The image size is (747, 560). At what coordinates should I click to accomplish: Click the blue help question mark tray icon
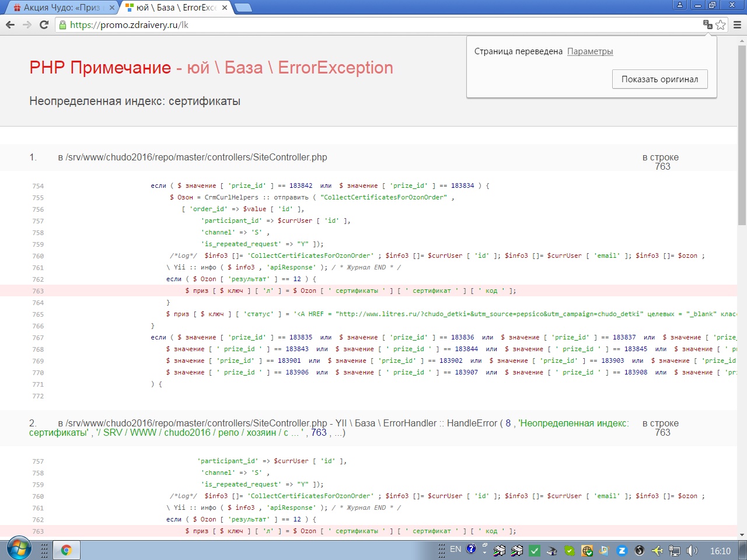(471, 549)
